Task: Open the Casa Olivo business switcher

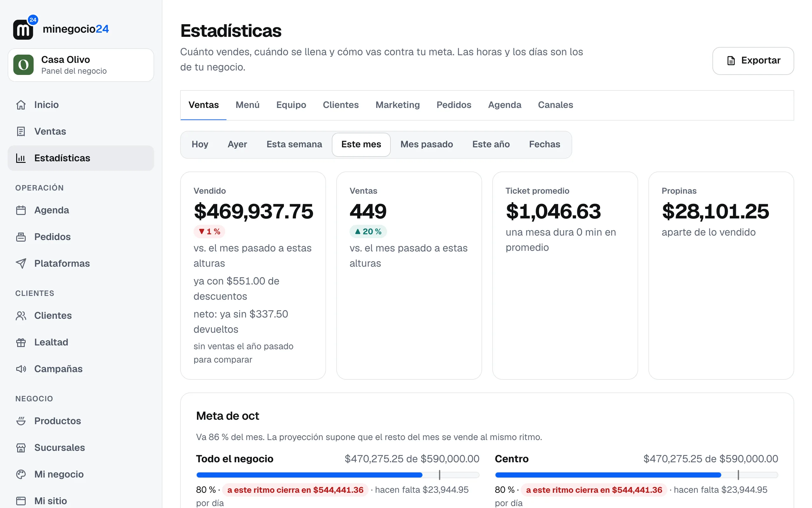Action: 81,65
